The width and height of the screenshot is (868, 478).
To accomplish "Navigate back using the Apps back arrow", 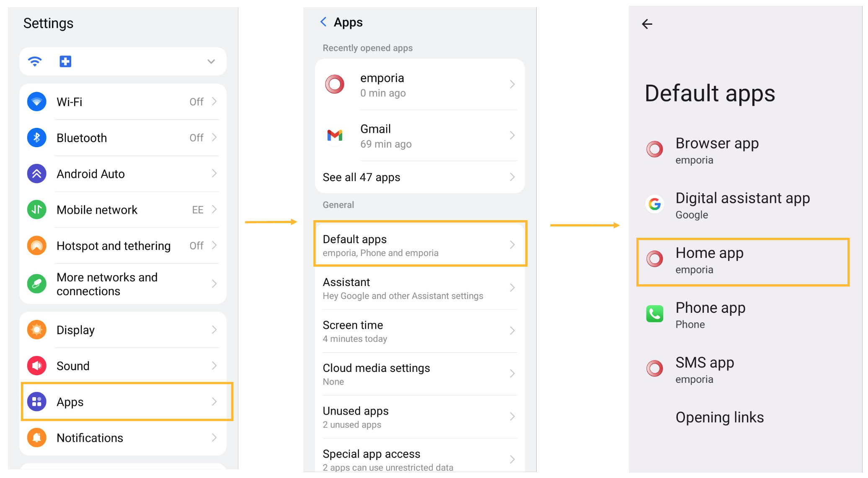I will [x=323, y=21].
